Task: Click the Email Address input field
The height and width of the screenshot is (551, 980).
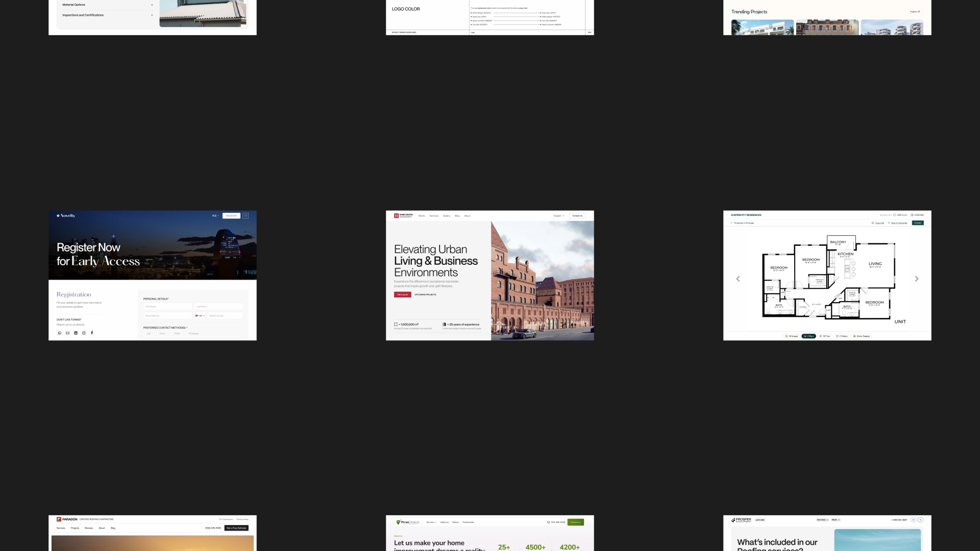Action: [167, 316]
